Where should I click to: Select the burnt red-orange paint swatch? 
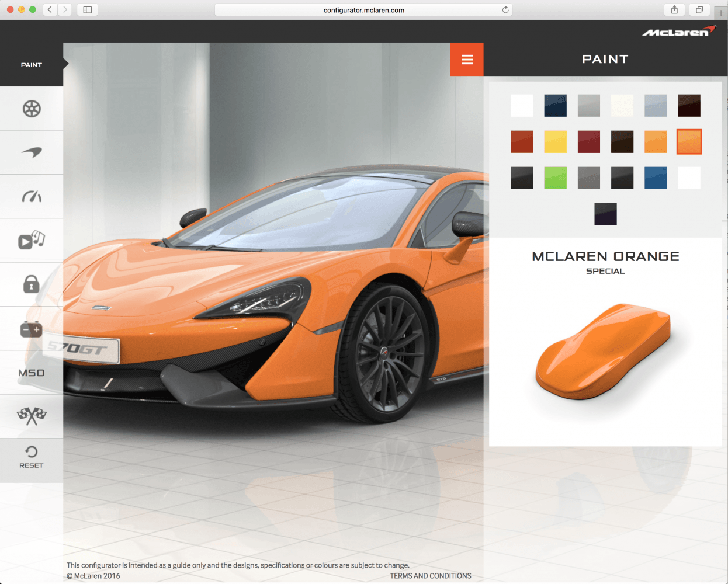coord(522,142)
